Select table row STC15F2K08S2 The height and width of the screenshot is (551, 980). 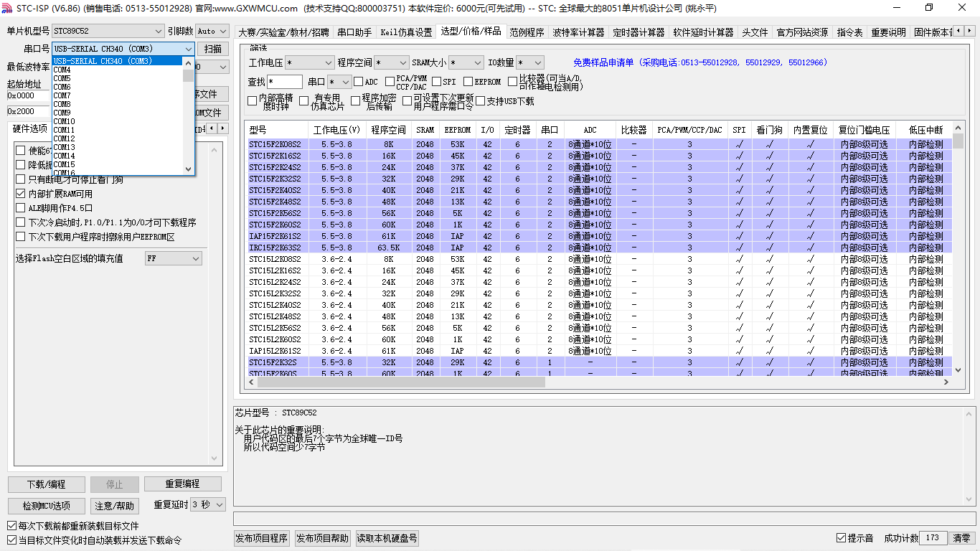click(599, 144)
